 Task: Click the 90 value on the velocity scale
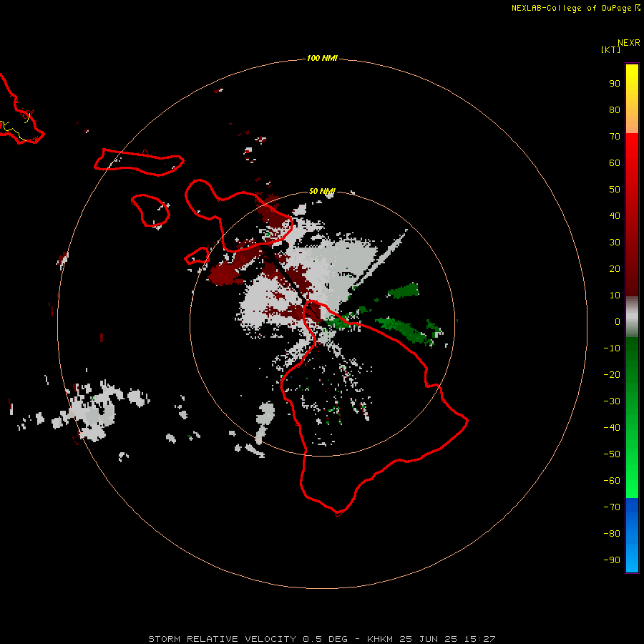coord(615,84)
